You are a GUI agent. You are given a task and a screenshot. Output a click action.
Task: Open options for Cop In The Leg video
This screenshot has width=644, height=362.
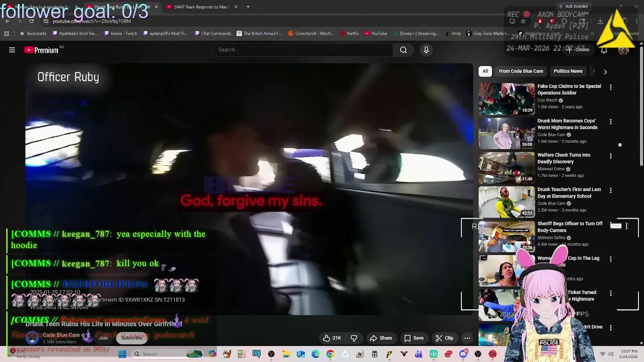(x=611, y=259)
